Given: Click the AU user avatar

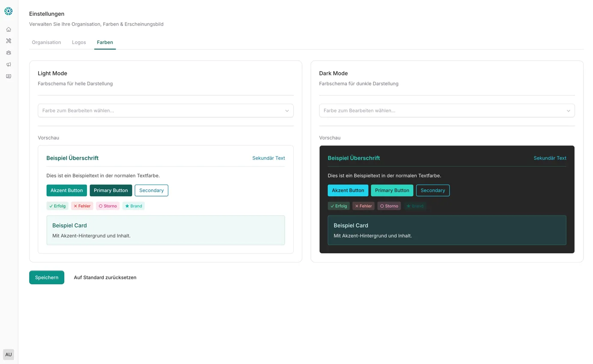Looking at the screenshot, I should pyautogui.click(x=9, y=355).
